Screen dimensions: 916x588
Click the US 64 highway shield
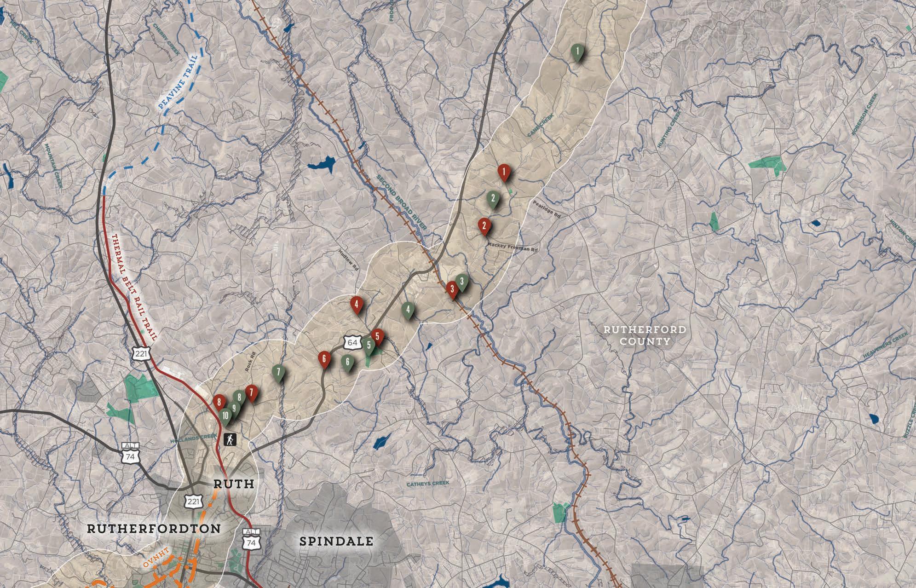pyautogui.click(x=352, y=342)
